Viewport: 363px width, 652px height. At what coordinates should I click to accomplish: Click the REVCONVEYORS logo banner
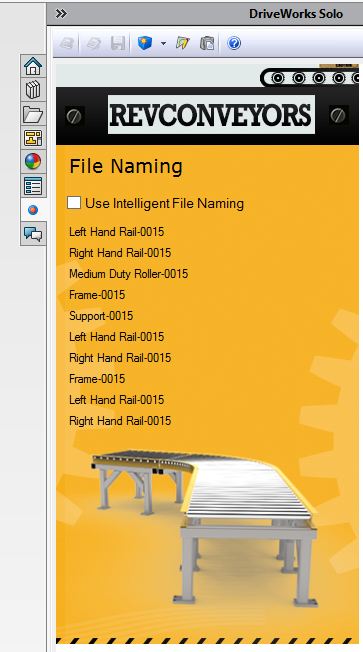coord(211,115)
